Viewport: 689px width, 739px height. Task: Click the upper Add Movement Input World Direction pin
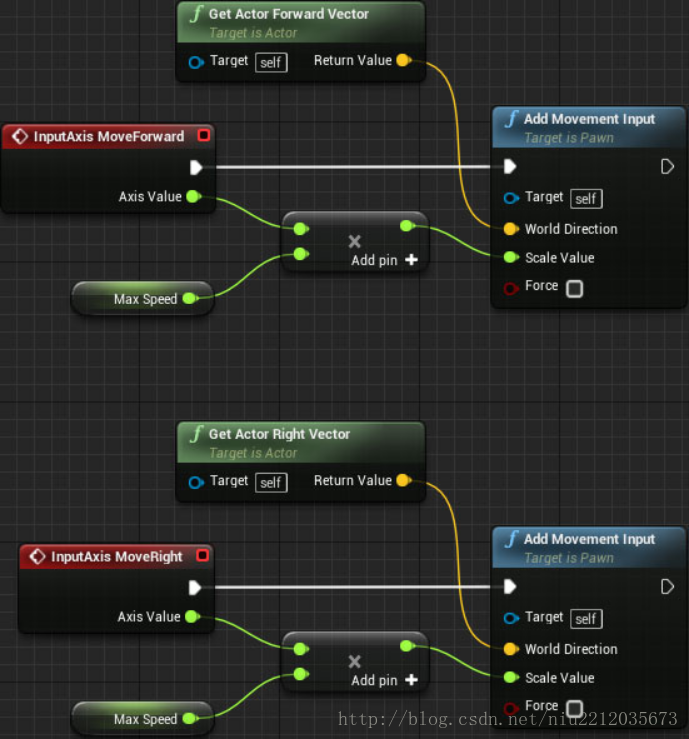pos(511,229)
